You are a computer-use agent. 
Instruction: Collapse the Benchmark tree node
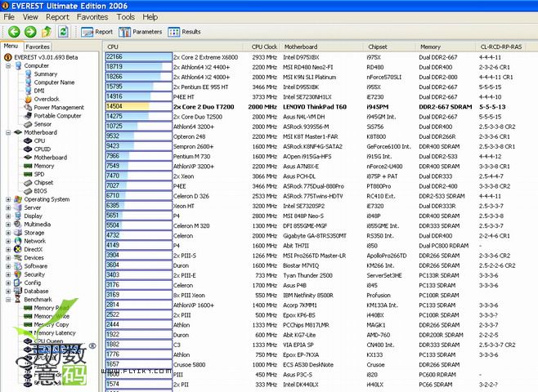click(8, 300)
